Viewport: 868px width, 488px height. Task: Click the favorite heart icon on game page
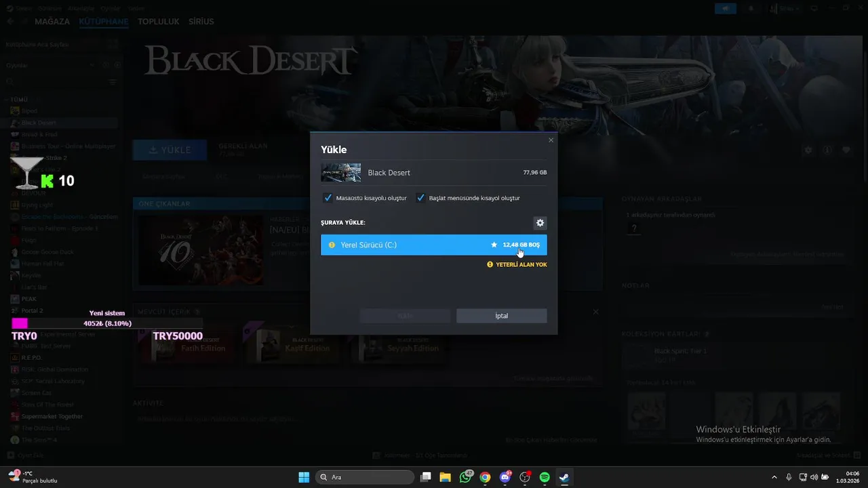pos(846,150)
